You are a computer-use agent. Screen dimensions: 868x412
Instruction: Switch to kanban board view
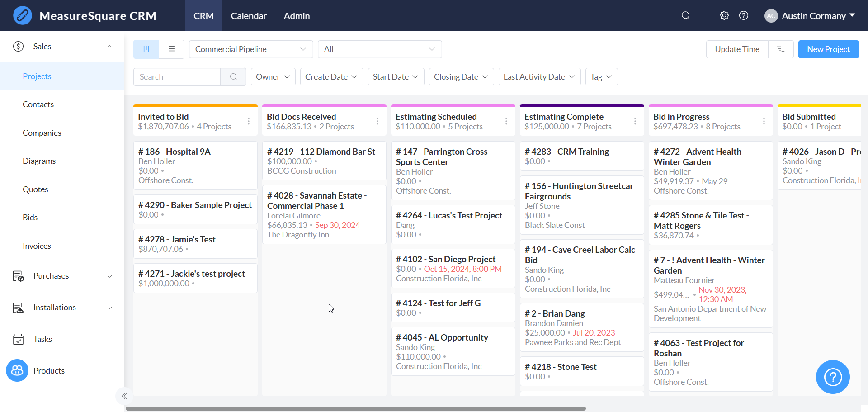coord(146,49)
